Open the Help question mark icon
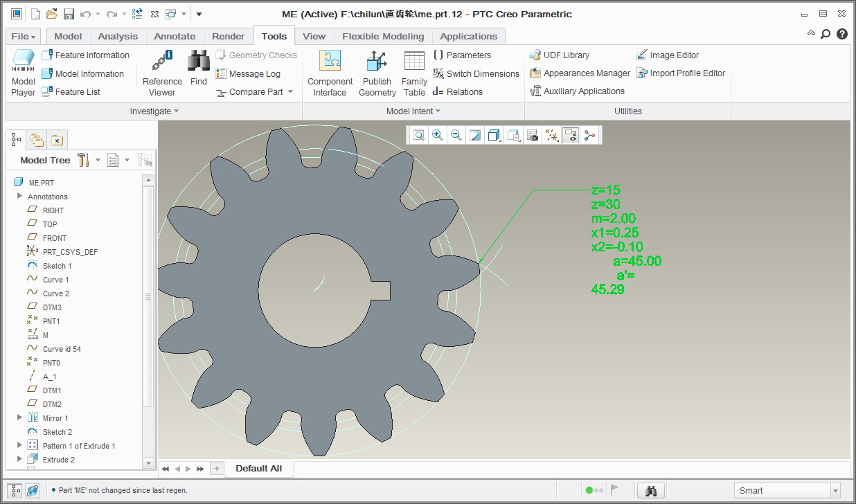 tap(842, 34)
